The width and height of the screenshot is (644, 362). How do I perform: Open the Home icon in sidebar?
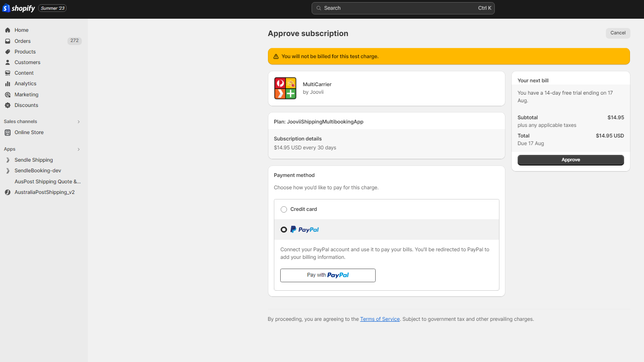[x=8, y=30]
